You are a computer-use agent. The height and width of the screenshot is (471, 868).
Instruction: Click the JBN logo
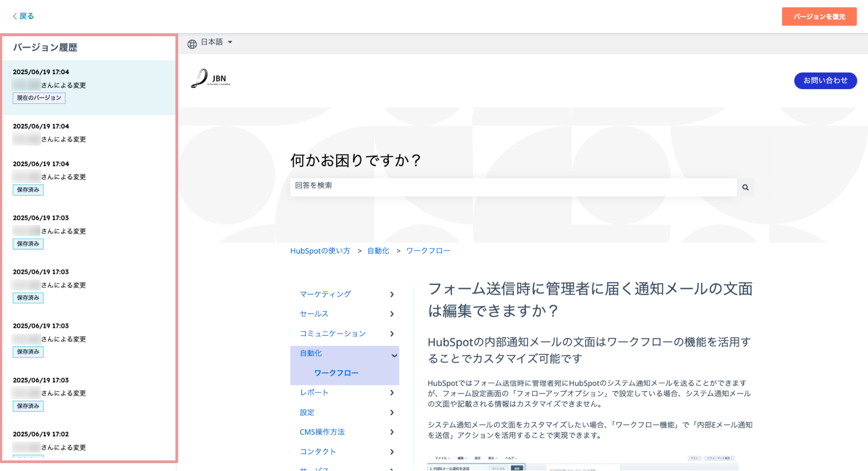(x=211, y=79)
